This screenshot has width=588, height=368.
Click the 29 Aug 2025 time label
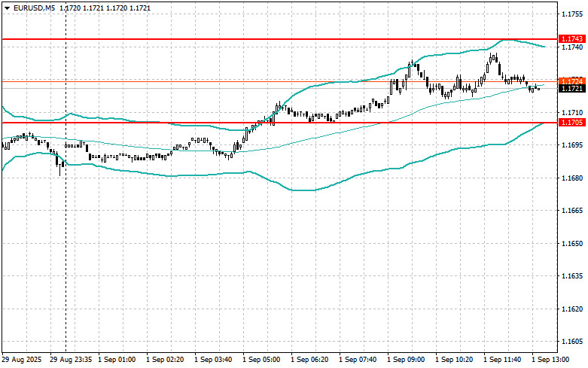22,360
